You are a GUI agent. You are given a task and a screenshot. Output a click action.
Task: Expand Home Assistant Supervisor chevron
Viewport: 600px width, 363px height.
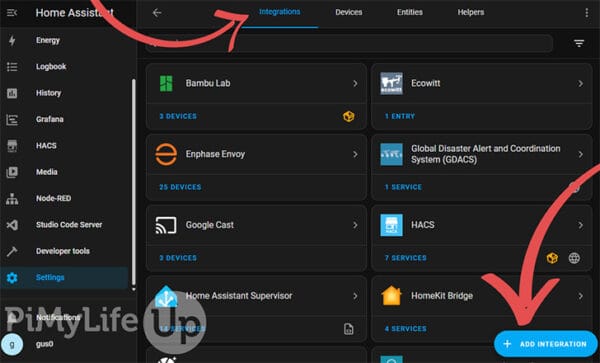coord(355,296)
